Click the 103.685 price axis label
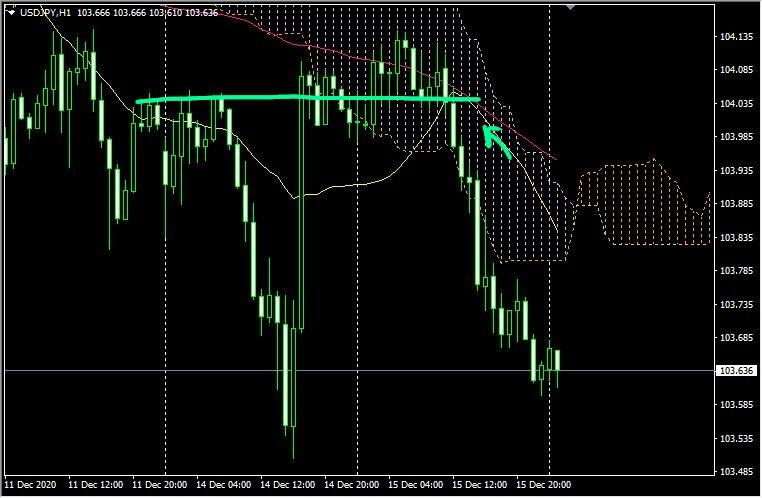The height and width of the screenshot is (498, 762). click(736, 338)
